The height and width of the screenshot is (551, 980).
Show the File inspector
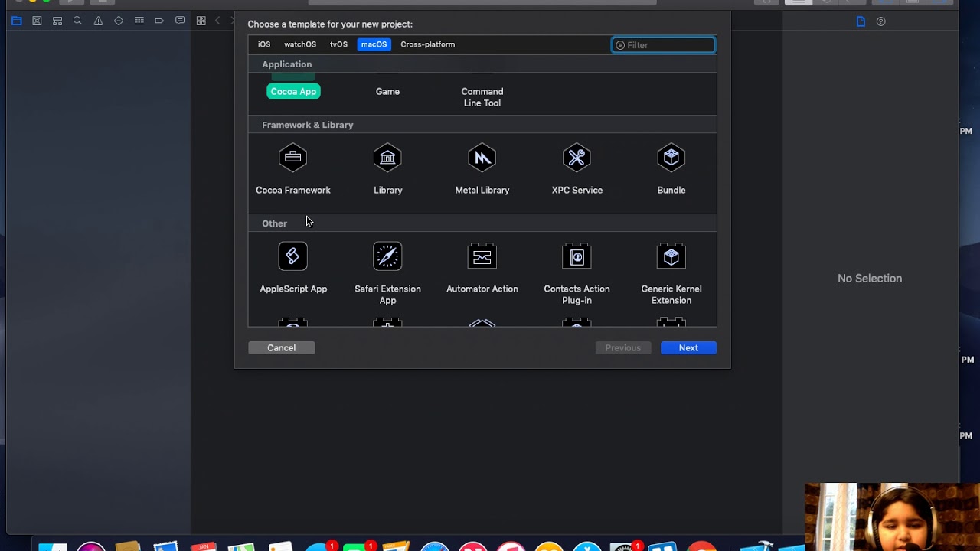(x=861, y=21)
